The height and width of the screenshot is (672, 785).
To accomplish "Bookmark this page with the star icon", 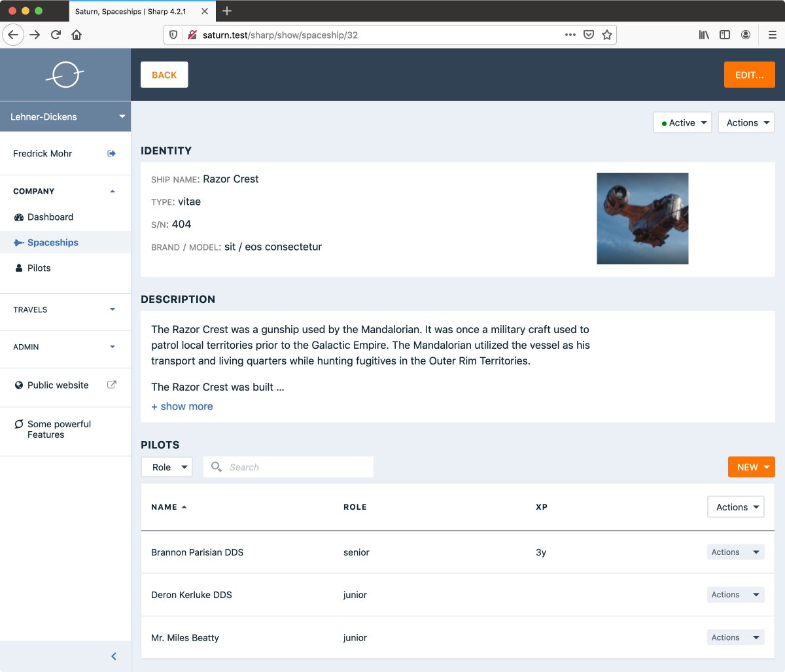I will [607, 35].
